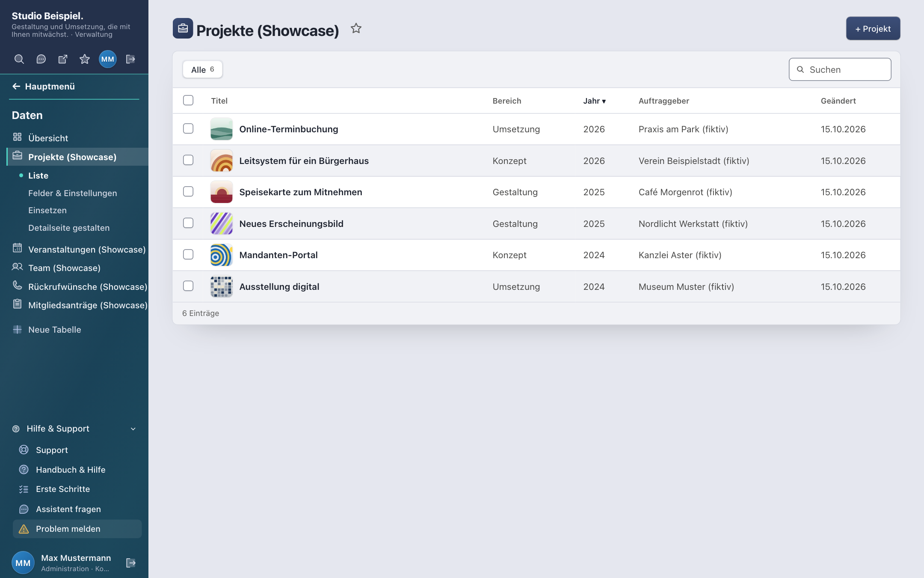This screenshot has width=924, height=578.
Task: Open the chat assistant bubble icon
Action: pyautogui.click(x=41, y=59)
